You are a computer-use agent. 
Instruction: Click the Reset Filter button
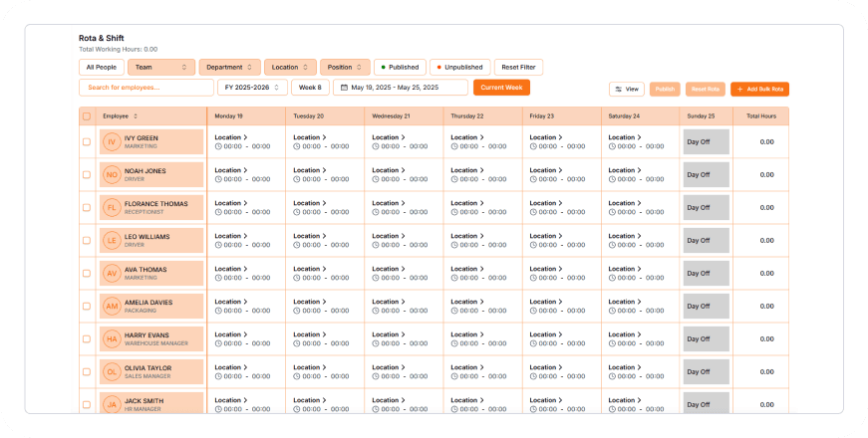(x=518, y=68)
